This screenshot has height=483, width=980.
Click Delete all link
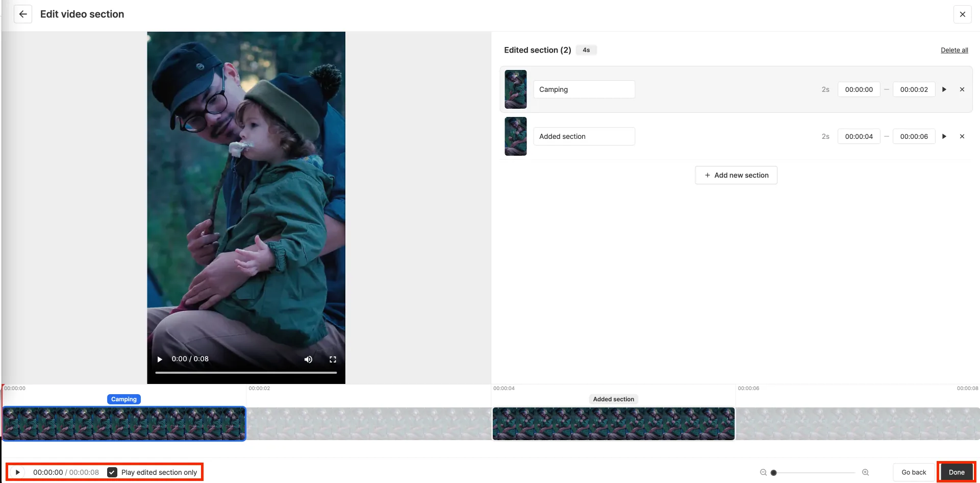point(954,50)
